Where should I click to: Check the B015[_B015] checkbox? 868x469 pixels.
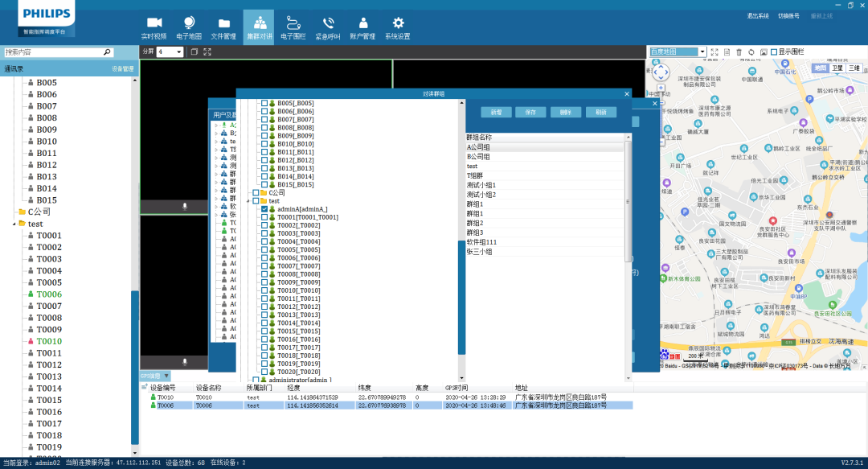(264, 184)
